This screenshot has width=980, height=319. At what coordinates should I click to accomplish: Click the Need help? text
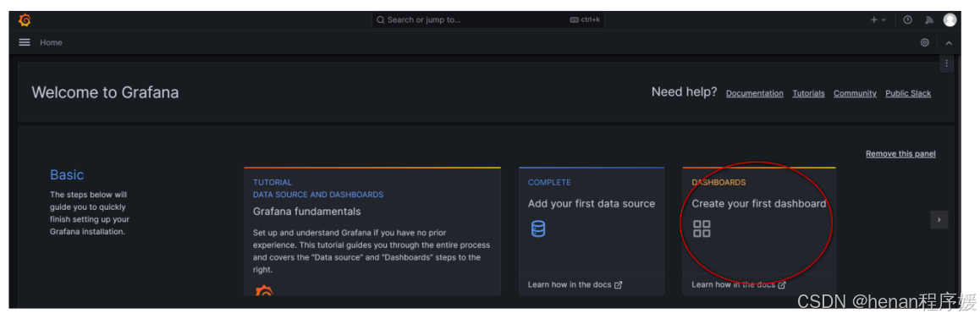coord(685,92)
